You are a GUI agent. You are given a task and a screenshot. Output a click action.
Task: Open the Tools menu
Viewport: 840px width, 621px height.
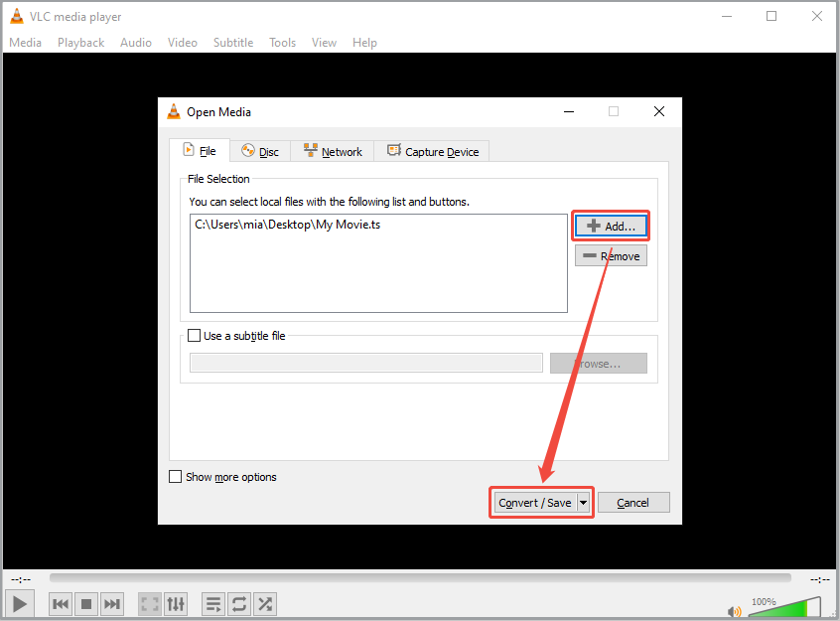coord(282,43)
